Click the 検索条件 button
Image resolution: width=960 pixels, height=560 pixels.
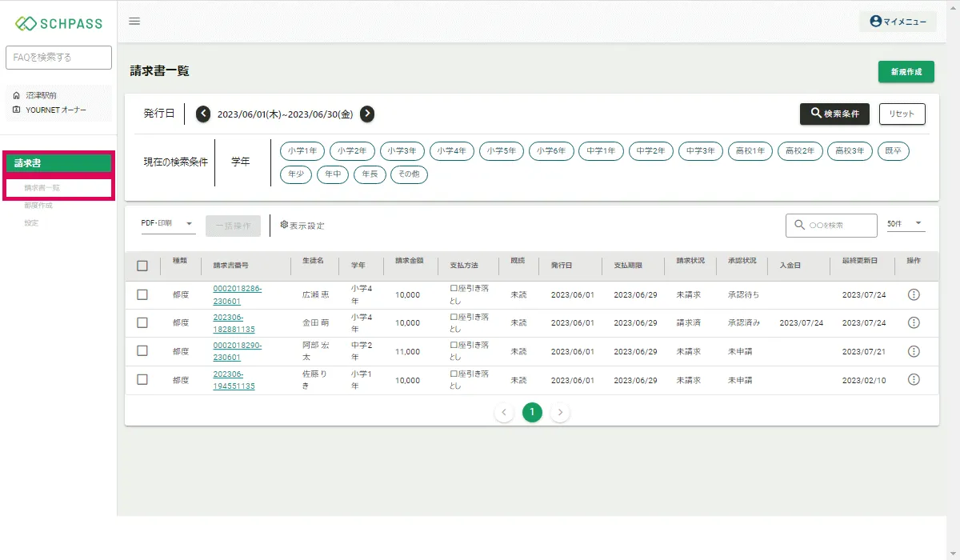(834, 114)
